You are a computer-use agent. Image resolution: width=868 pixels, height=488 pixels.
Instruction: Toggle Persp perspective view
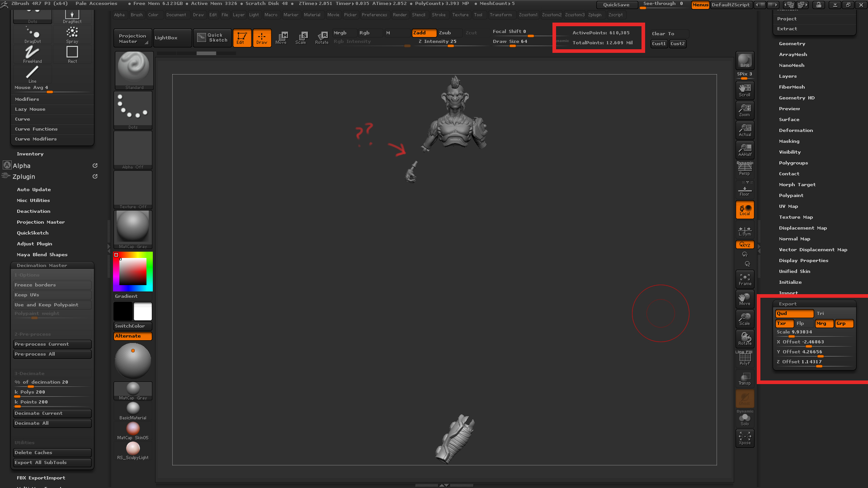[745, 169]
